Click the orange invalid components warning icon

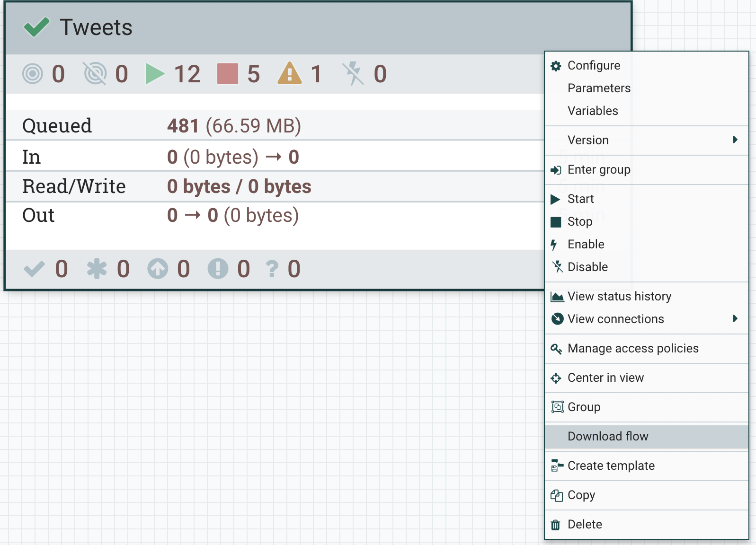click(x=290, y=73)
